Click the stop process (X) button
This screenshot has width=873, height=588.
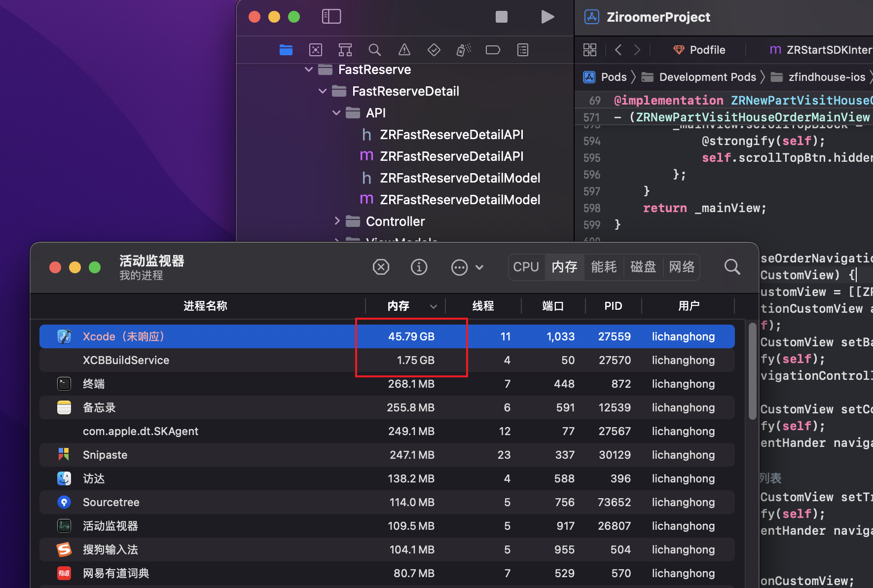381,267
